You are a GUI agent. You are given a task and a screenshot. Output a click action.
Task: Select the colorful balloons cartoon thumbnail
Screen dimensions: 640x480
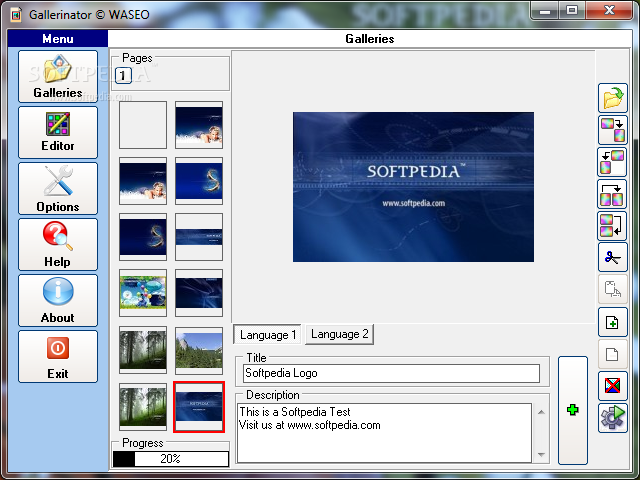click(143, 293)
